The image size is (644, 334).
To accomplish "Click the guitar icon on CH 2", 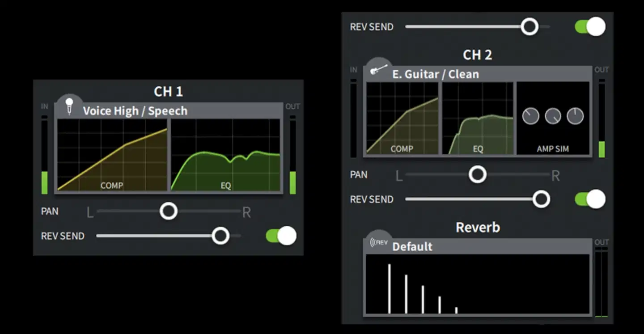I will pos(379,70).
